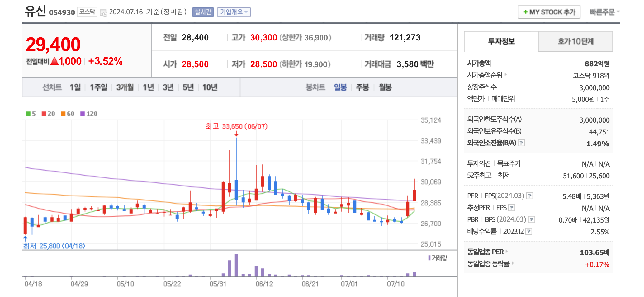Open the 빠른주문 dropdown menu

(603, 12)
